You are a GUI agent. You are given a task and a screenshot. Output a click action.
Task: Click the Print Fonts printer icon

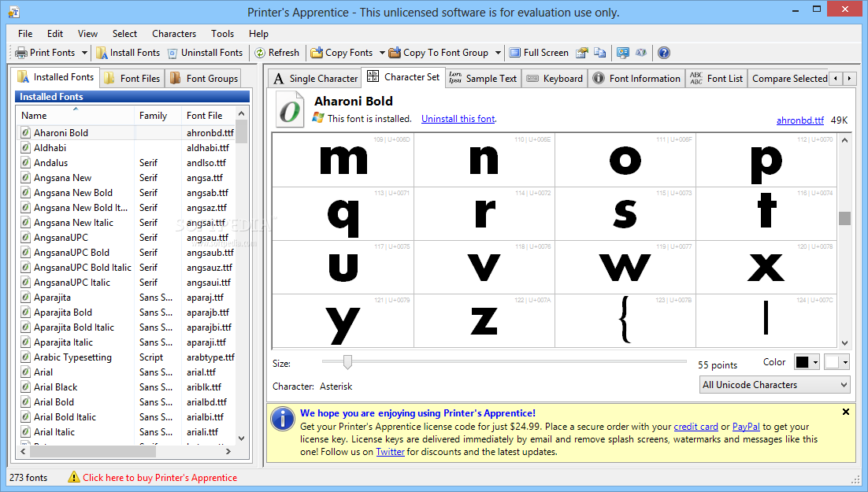click(21, 53)
